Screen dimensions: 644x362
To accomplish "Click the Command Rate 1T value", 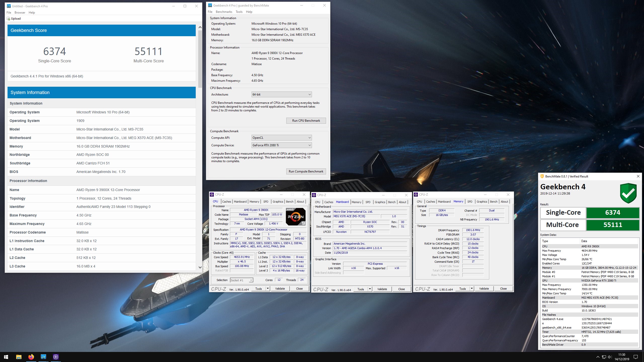I will tap(473, 261).
